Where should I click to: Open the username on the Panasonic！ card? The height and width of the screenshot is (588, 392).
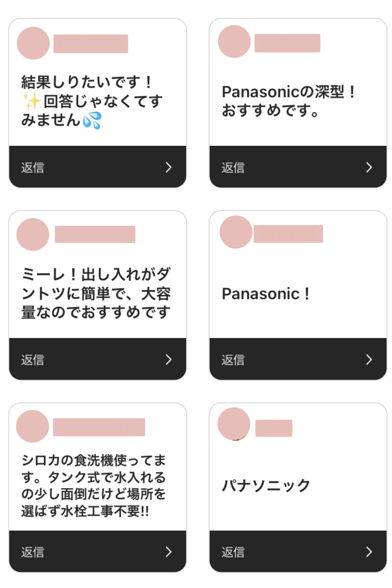288,234
